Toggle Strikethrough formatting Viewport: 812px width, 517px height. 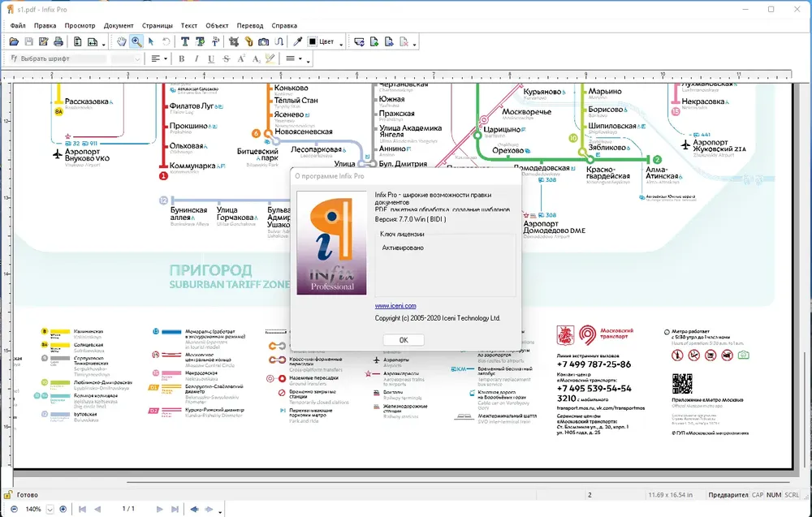click(x=226, y=59)
